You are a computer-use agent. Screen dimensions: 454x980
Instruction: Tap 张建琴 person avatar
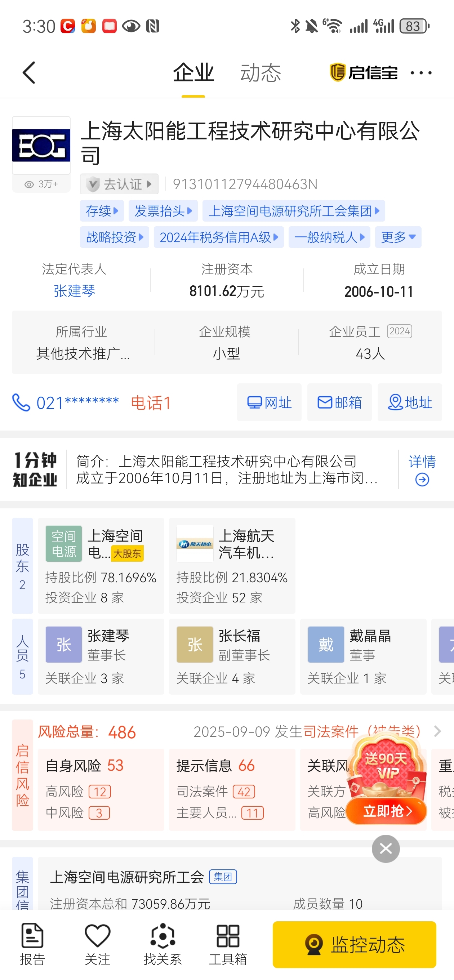click(x=63, y=645)
